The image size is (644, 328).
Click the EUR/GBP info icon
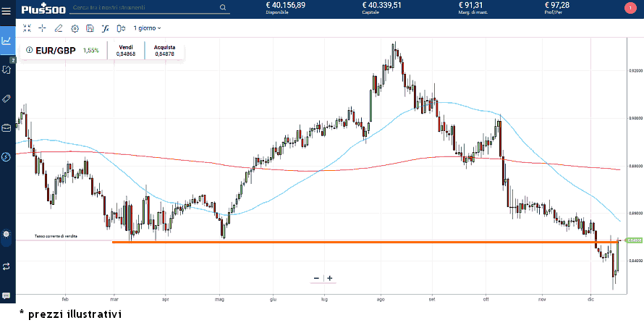point(29,51)
